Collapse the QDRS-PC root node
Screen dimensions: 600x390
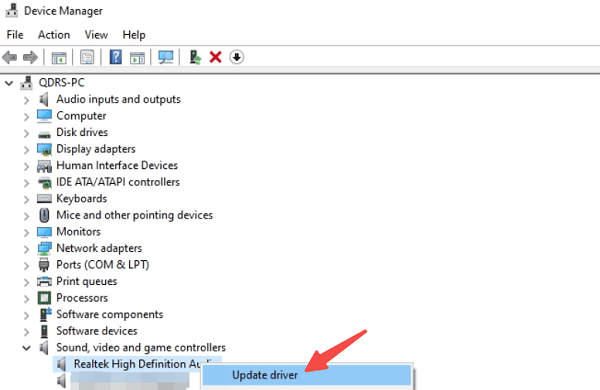9,83
